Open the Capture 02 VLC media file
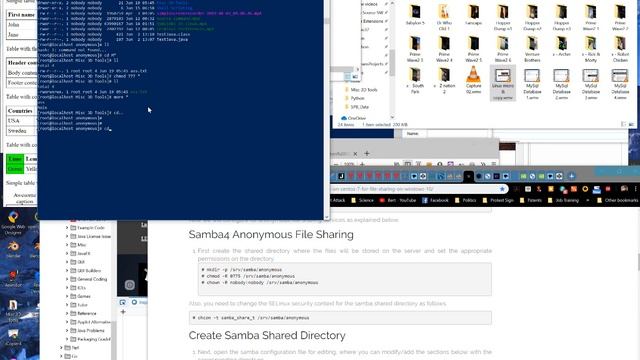Screen dimensions: 640x360 (473, 80)
